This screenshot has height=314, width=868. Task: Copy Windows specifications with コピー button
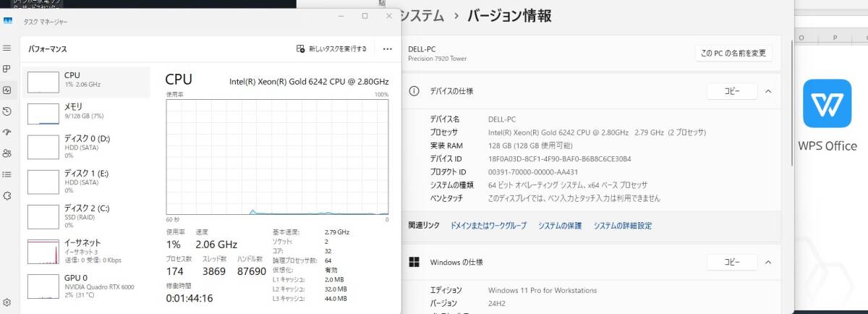[x=731, y=262]
